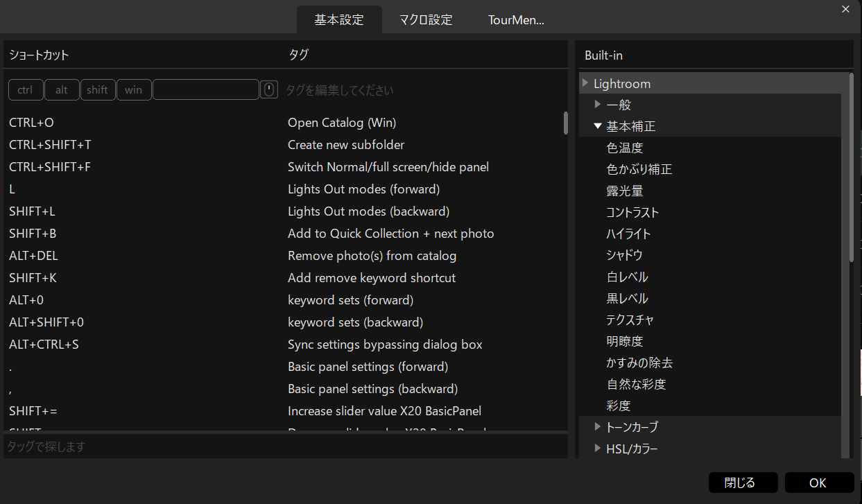862x504 pixels.
Task: Select the SHIFT+K shortcut row
Action: coord(33,278)
